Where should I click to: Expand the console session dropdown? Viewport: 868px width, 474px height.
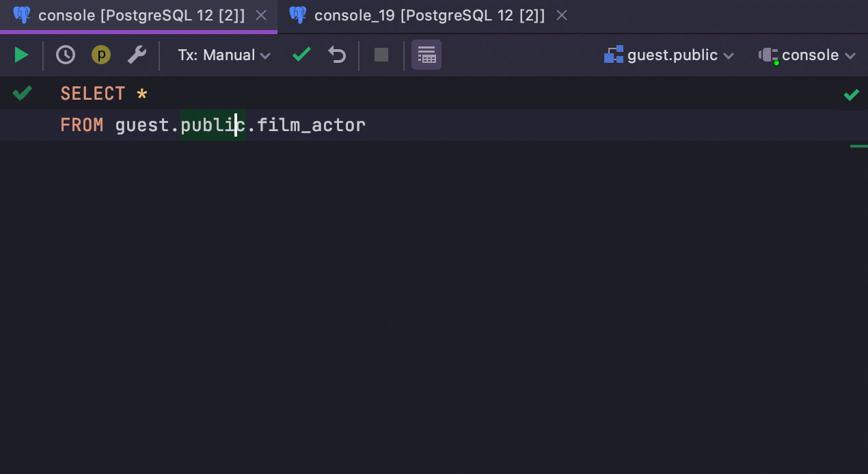click(x=812, y=55)
